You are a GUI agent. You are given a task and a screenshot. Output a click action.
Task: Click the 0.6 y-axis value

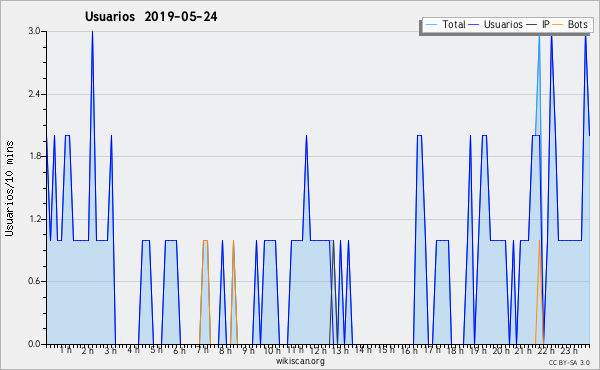pos(34,281)
